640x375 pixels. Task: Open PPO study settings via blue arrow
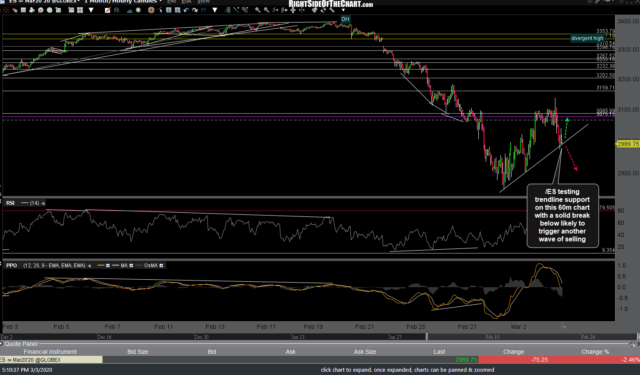click(89, 266)
